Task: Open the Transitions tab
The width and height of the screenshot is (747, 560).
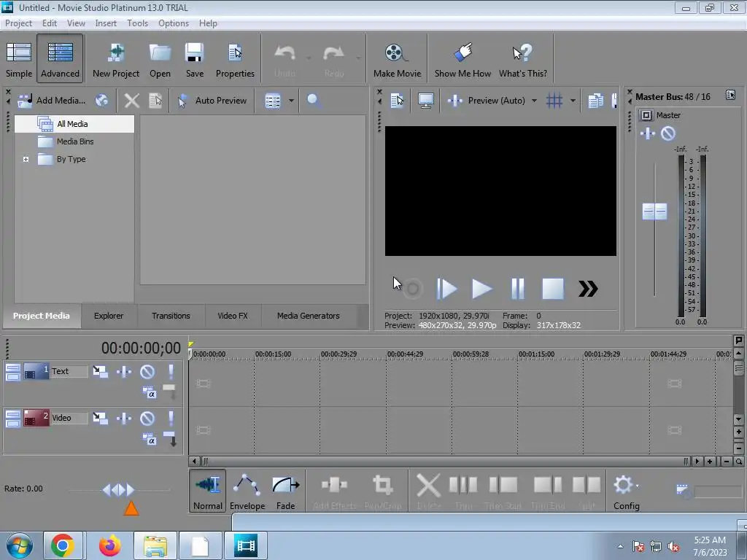Action: click(x=171, y=316)
